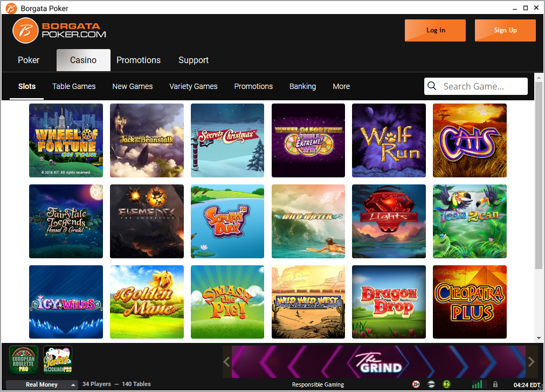The image size is (545, 392).
Task: Open the Icy Wilds slot
Action: 66,302
